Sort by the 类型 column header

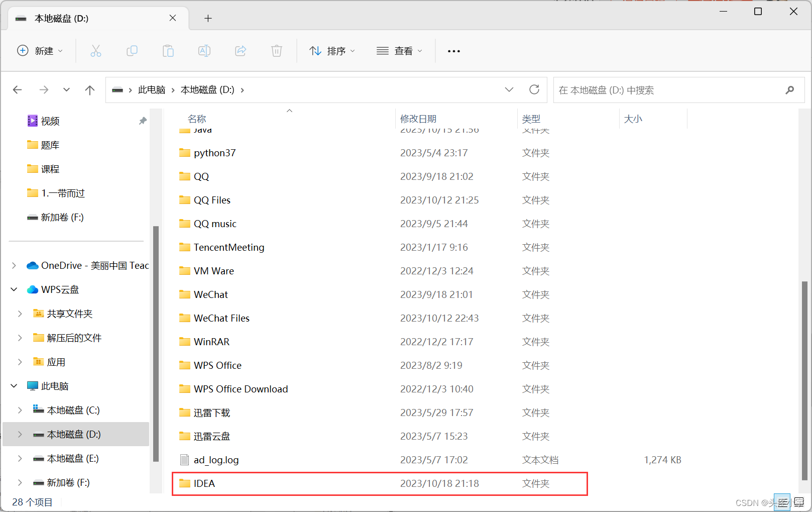[531, 119]
